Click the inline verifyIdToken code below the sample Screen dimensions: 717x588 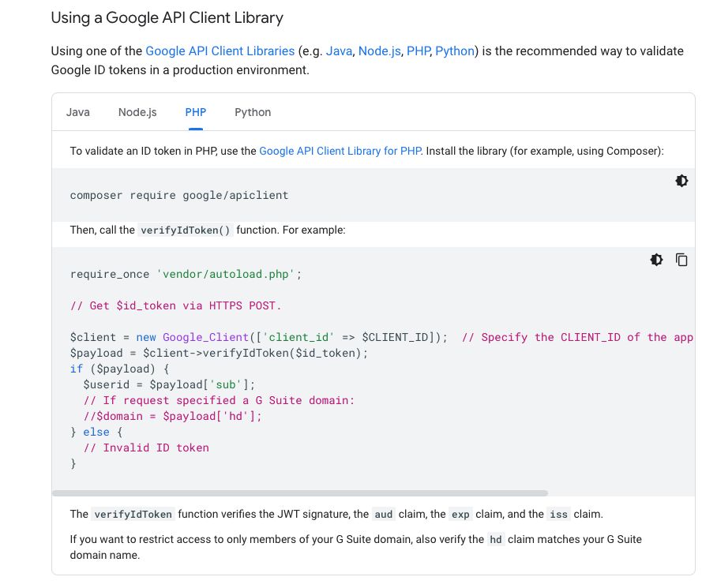click(133, 514)
